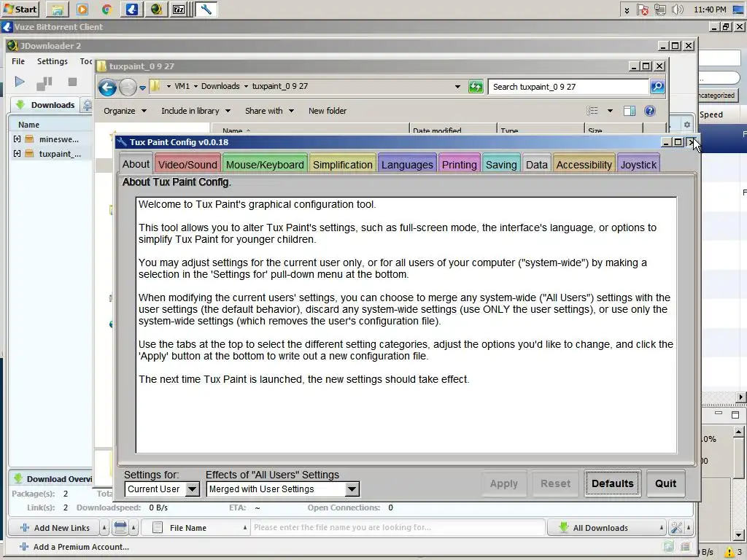Open the 'Share with' menu

click(269, 111)
